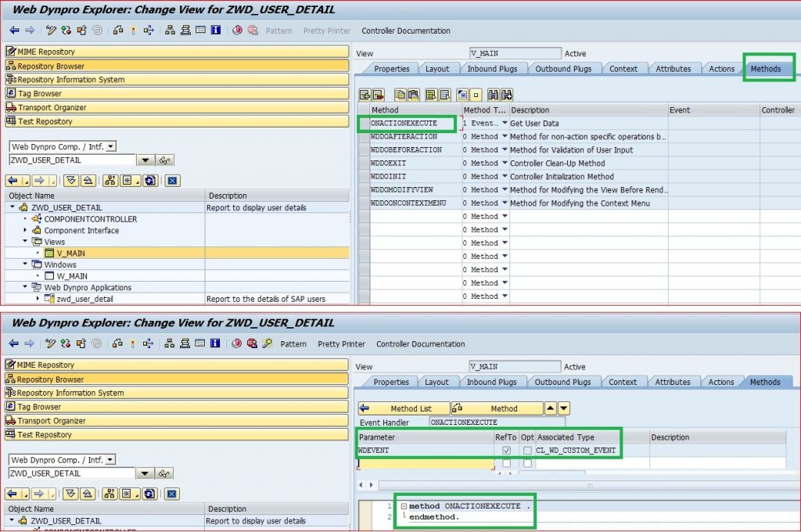The image size is (801, 532).
Task: Click the Method button beside Method List
Action: pyautogui.click(x=497, y=408)
